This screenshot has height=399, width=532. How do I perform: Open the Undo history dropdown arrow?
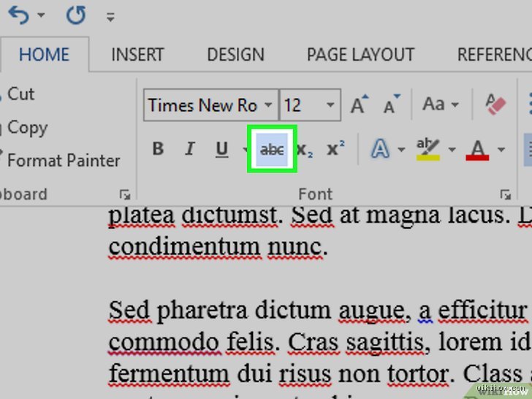[41, 15]
